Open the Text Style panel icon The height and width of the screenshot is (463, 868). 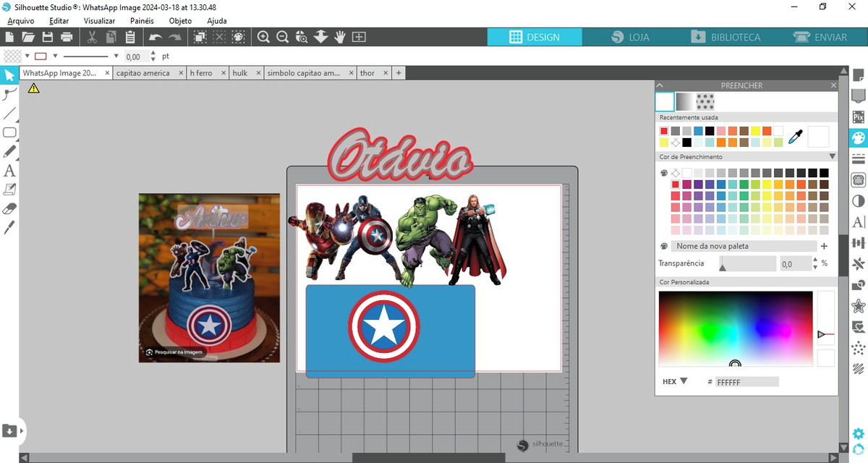click(859, 221)
